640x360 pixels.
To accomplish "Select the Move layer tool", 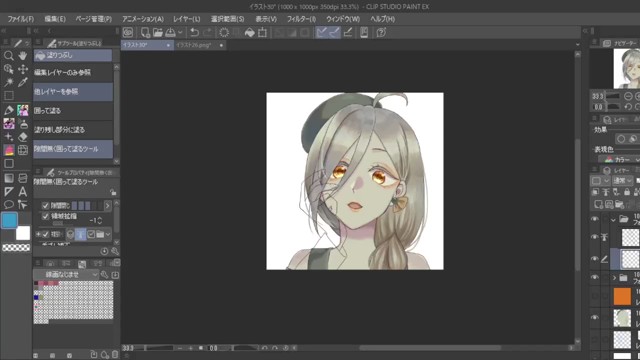I will (23, 69).
